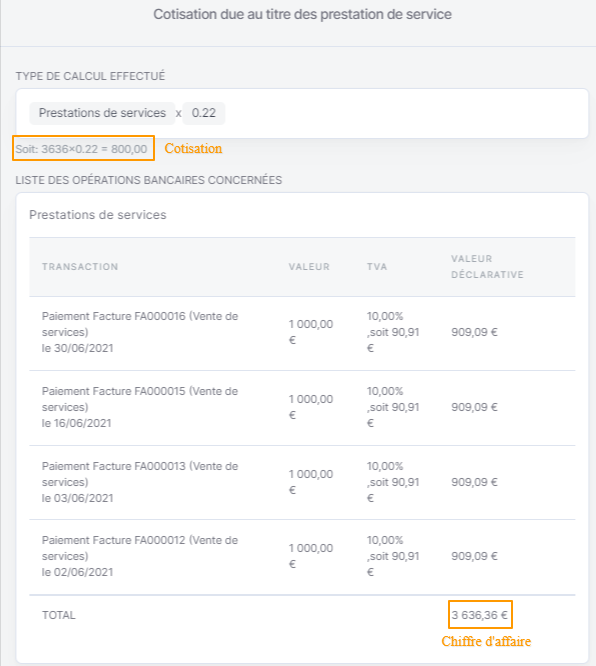Select the 0.22 rate chip

(x=203, y=113)
